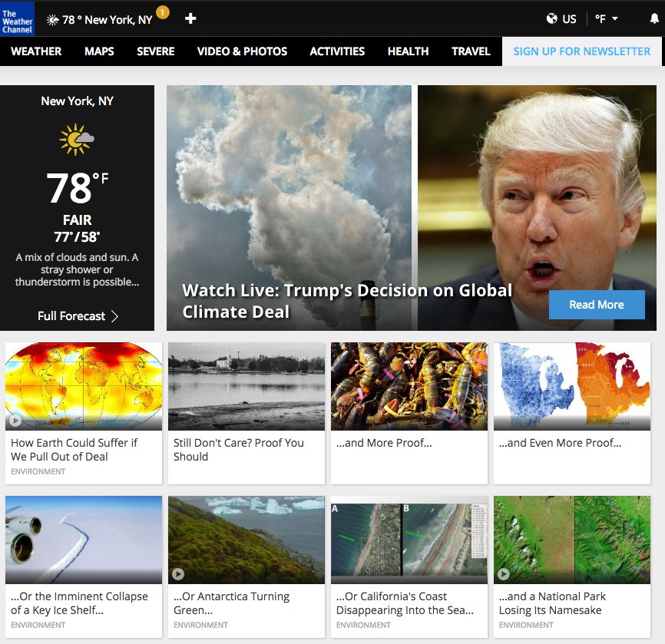
Task: Open the ...and More Proof... article link
Action: (x=384, y=443)
